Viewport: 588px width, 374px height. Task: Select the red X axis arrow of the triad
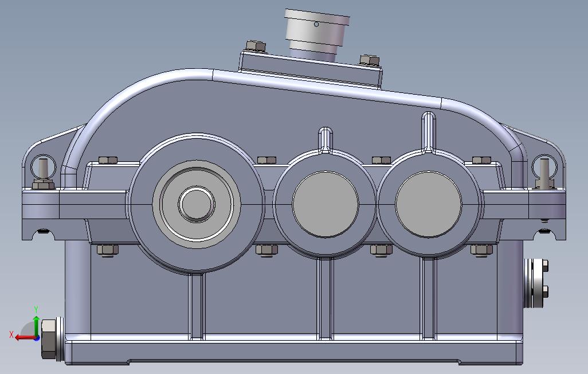[25, 337]
